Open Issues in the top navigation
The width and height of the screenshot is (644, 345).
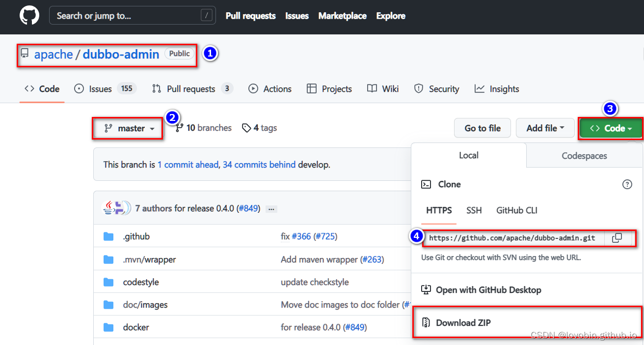point(297,16)
